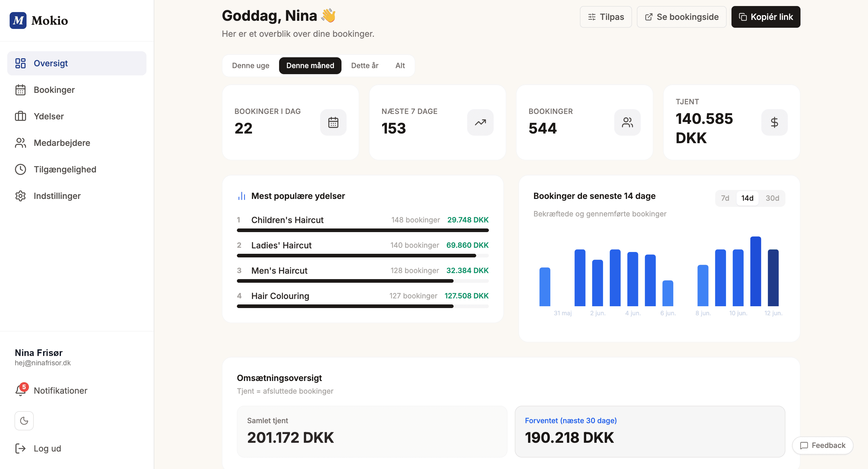Image resolution: width=868 pixels, height=469 pixels.
Task: Select the 14d chart range
Action: 747,198
